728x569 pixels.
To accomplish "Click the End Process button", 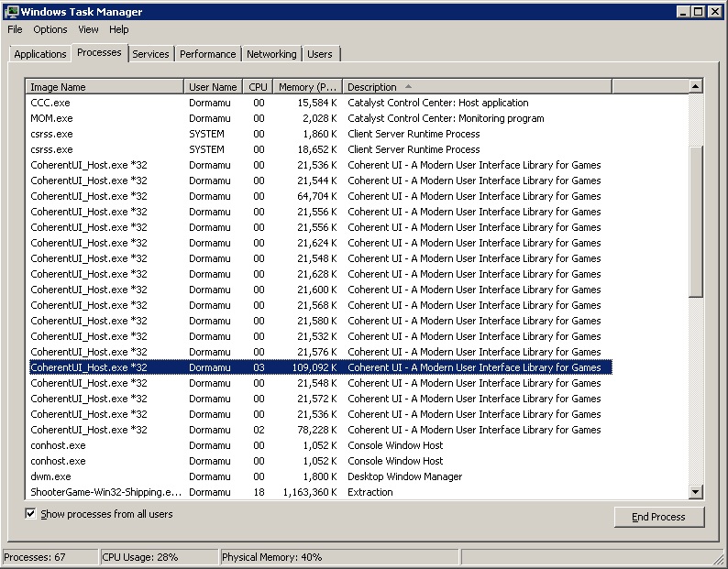I will tap(658, 517).
